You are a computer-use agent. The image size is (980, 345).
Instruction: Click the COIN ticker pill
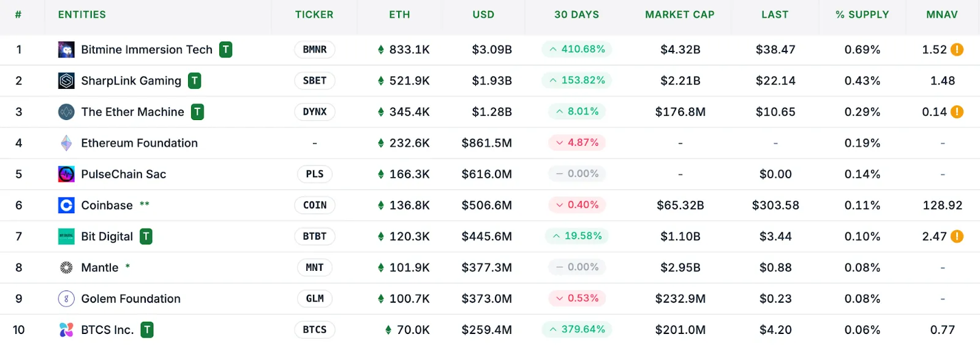pos(315,205)
